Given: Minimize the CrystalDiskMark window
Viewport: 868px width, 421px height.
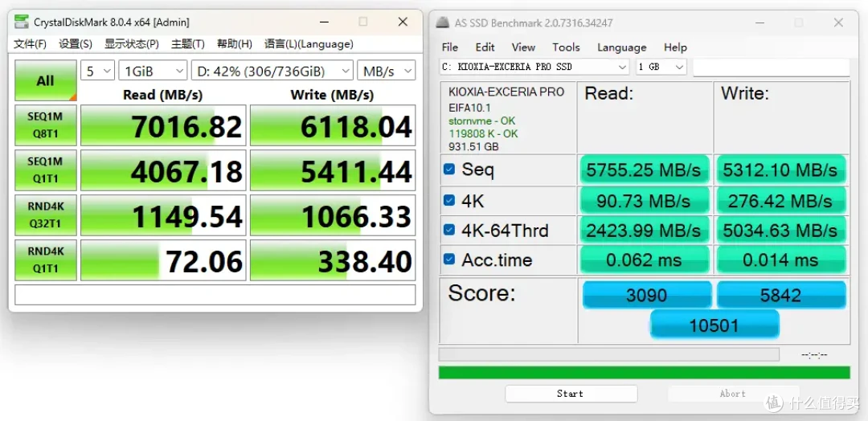Looking at the screenshot, I should [323, 22].
